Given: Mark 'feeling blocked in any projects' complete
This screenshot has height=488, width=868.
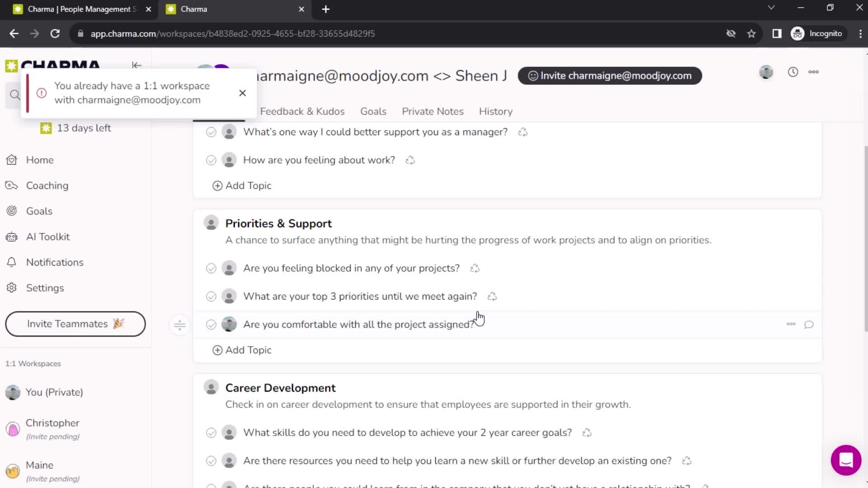Looking at the screenshot, I should point(211,268).
